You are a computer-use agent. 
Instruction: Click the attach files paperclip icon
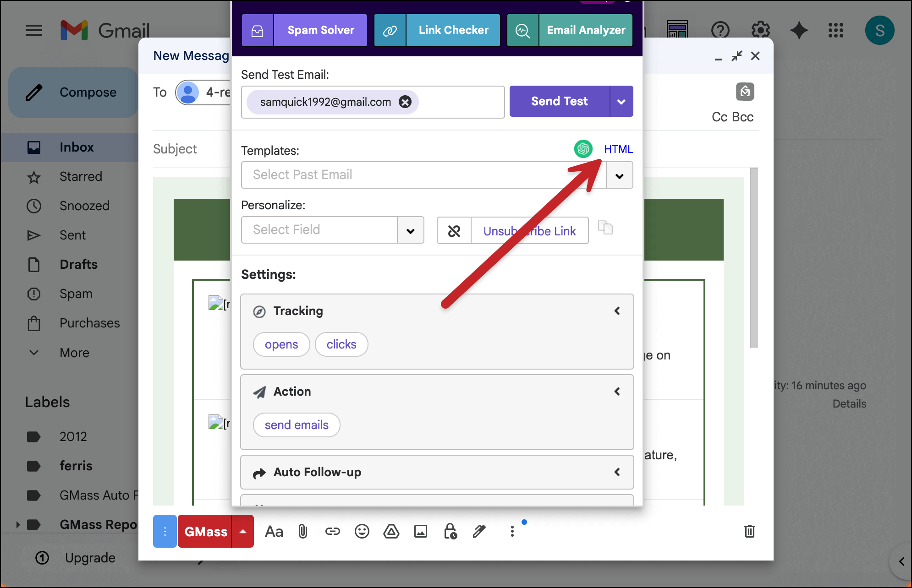(303, 531)
